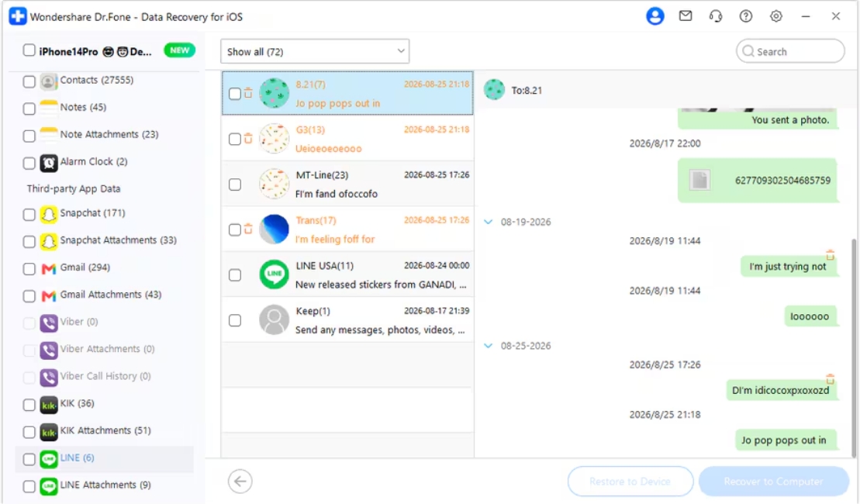The image size is (860, 504).
Task: Click the NEW badge next to device name
Action: (179, 50)
